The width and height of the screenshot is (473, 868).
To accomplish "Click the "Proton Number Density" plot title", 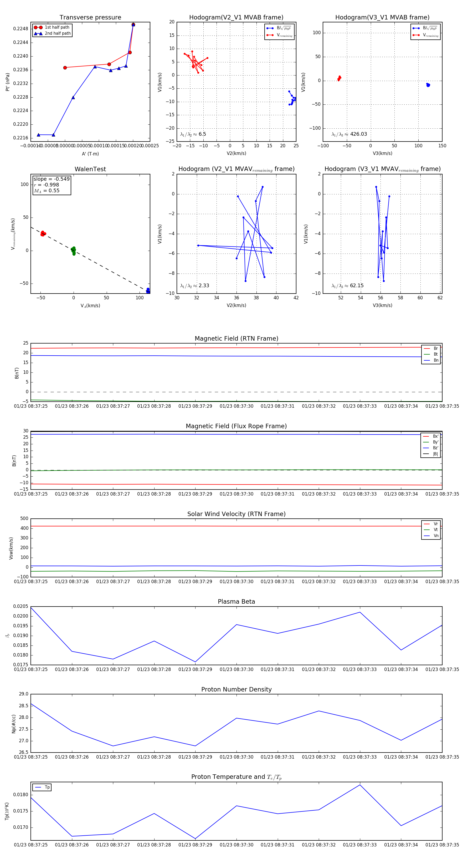I will tap(236, 689).
